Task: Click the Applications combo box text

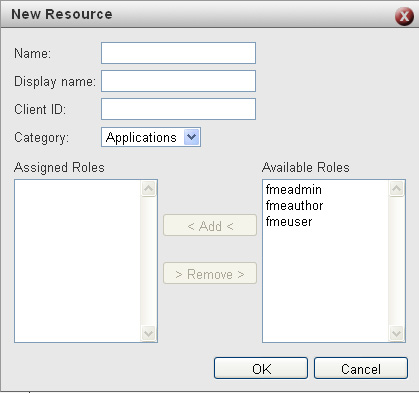Action: click(141, 137)
